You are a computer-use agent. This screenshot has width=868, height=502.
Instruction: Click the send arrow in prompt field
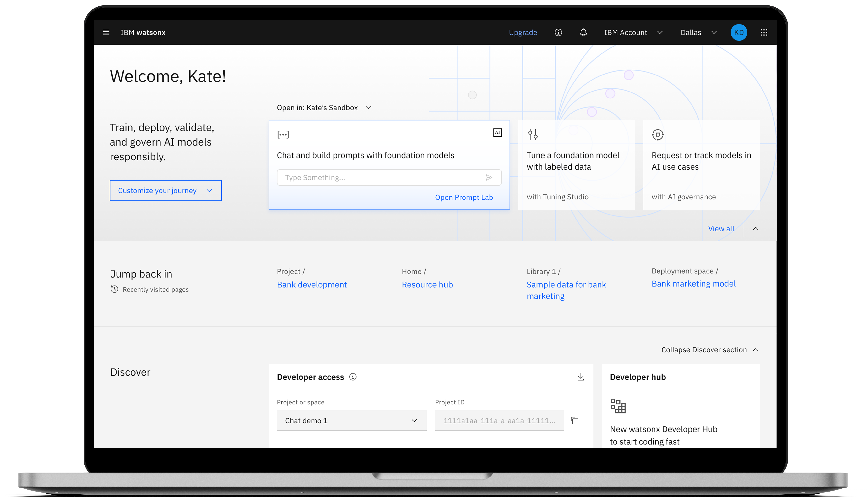(489, 178)
